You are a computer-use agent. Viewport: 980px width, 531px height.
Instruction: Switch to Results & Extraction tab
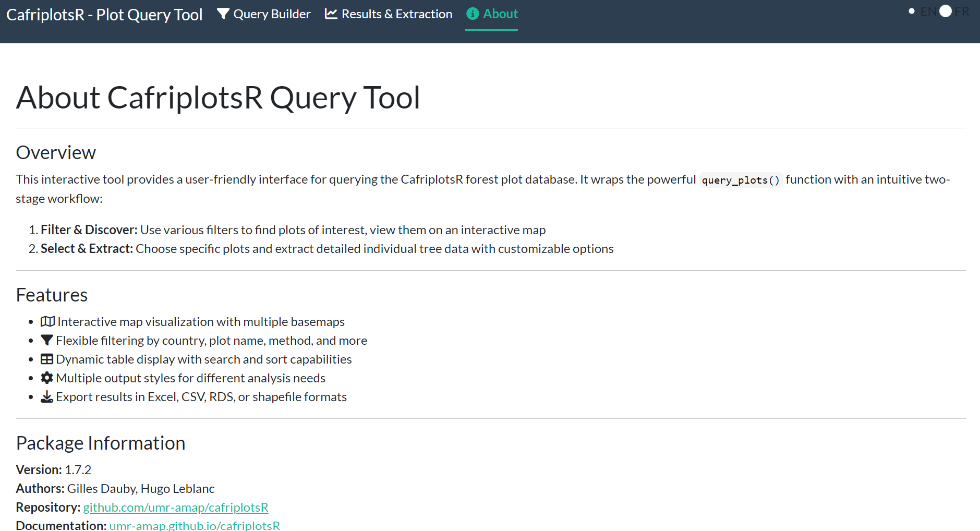pos(396,14)
